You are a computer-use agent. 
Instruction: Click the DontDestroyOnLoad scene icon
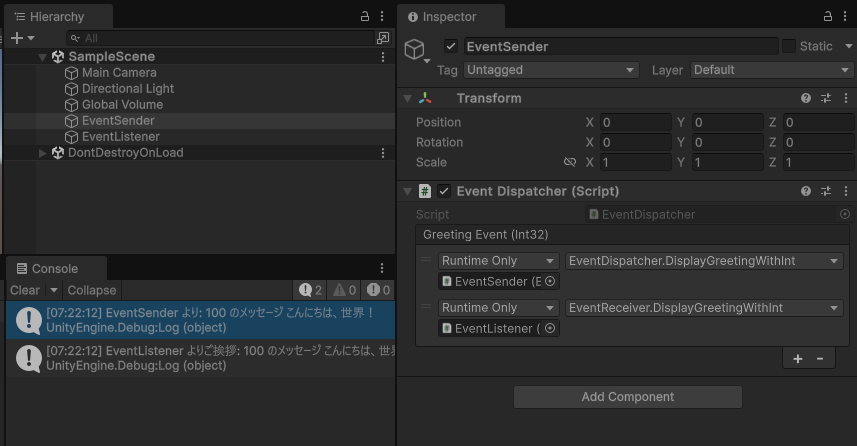pos(57,153)
